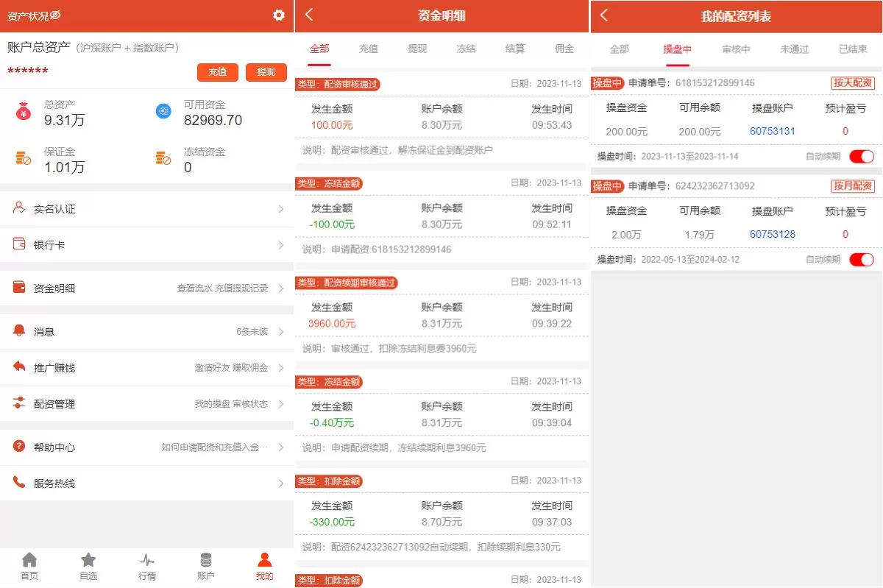Select 已结束 tab
The height and width of the screenshot is (588, 883).
(x=853, y=49)
